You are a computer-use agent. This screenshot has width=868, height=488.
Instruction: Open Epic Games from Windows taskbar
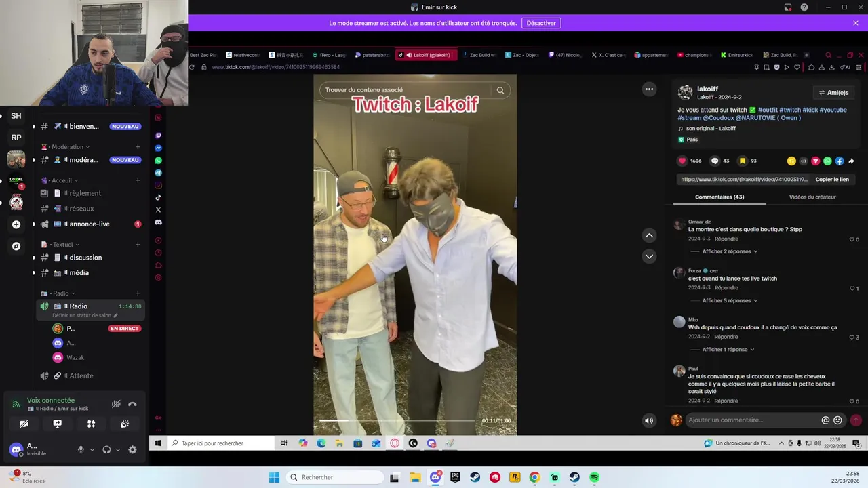click(455, 477)
